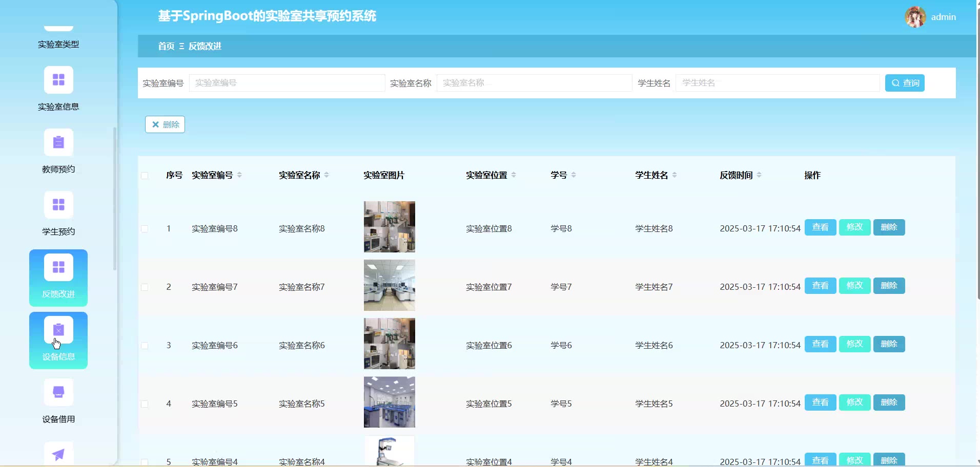Select the 反馈改进 sidebar icon

(x=58, y=268)
